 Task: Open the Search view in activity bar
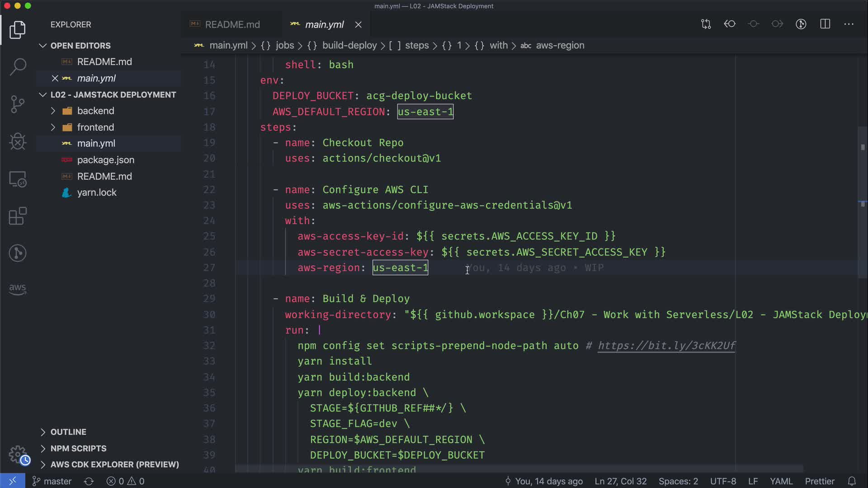tap(18, 67)
